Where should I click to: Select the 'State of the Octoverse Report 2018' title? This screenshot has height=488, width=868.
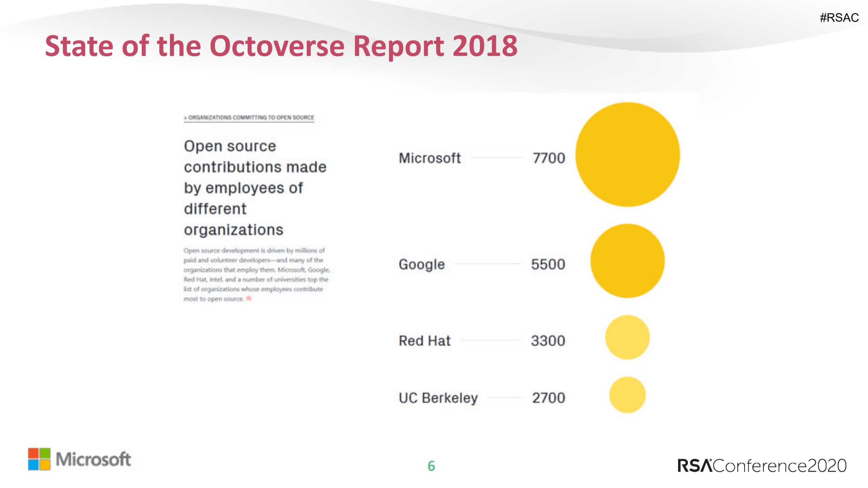(x=281, y=46)
